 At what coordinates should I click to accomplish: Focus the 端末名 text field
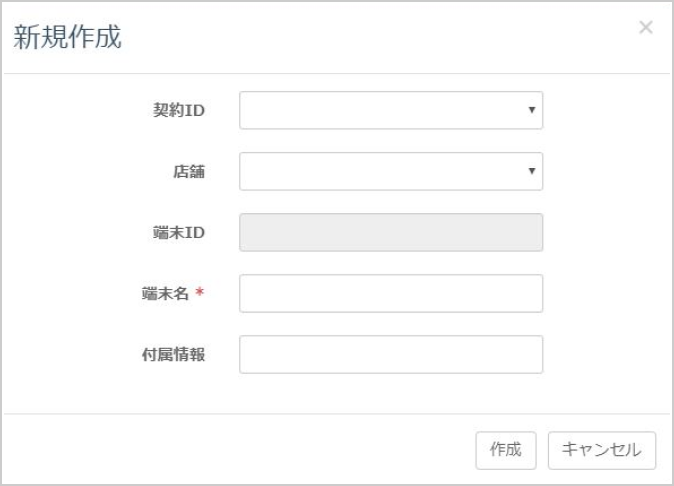390,294
